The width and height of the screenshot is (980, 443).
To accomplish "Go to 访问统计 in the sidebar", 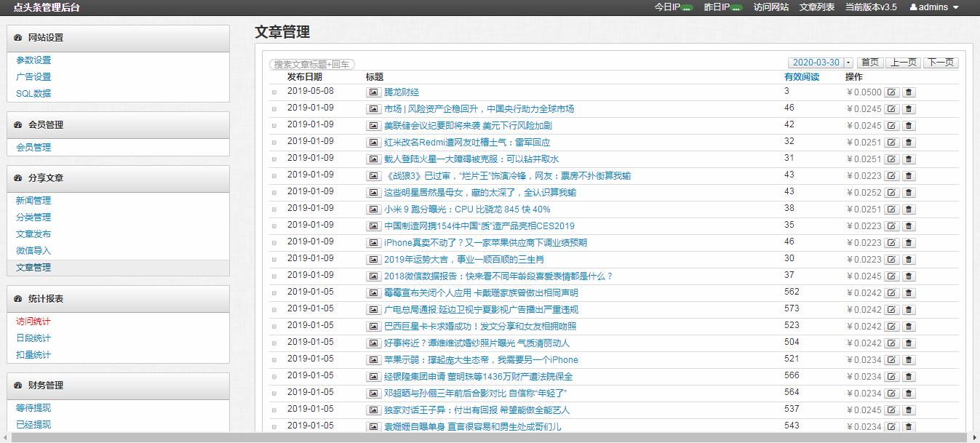I will [x=33, y=322].
